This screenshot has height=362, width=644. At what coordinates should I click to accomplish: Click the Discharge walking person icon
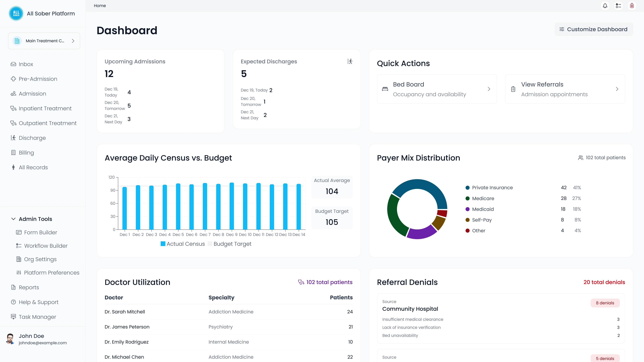pos(13,138)
